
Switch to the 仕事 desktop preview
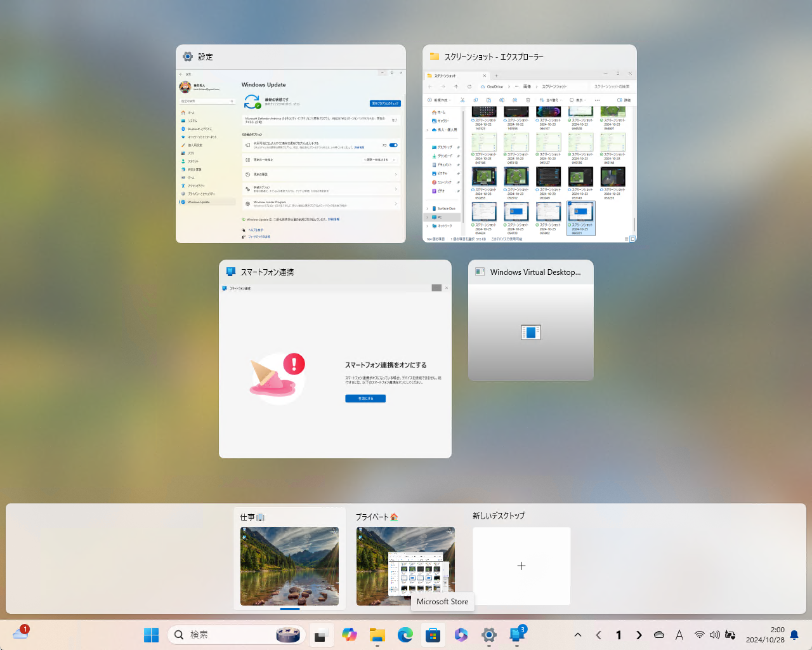tap(289, 566)
